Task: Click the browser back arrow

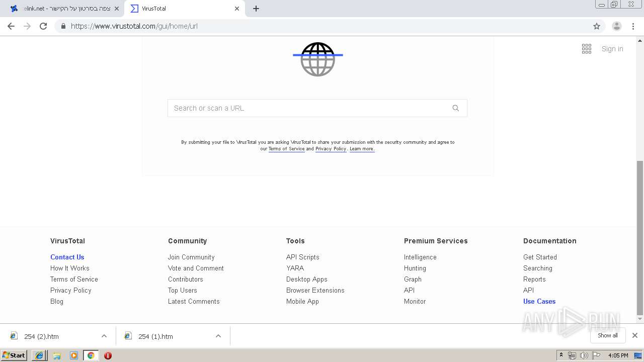Action: pyautogui.click(x=11, y=26)
